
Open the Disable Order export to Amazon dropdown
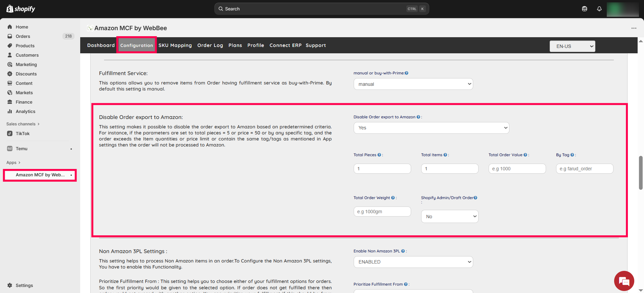(431, 128)
